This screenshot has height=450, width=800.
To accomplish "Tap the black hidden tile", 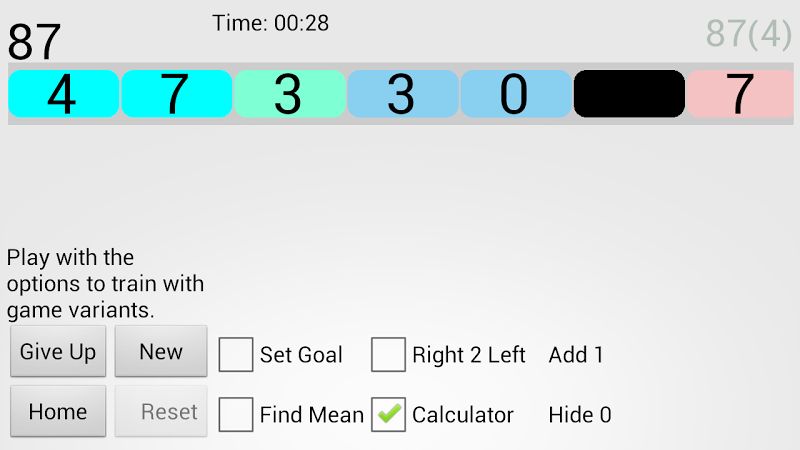I will (x=628, y=94).
